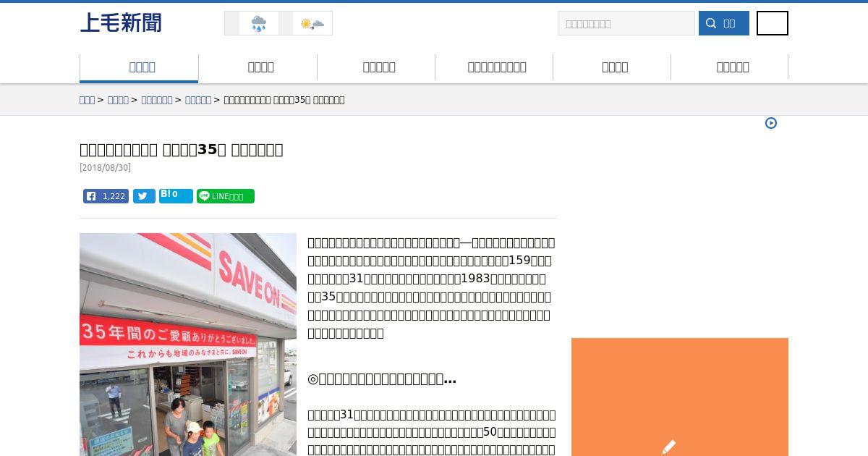Click the blue ad info play icon
The height and width of the screenshot is (456, 868).
click(x=771, y=123)
